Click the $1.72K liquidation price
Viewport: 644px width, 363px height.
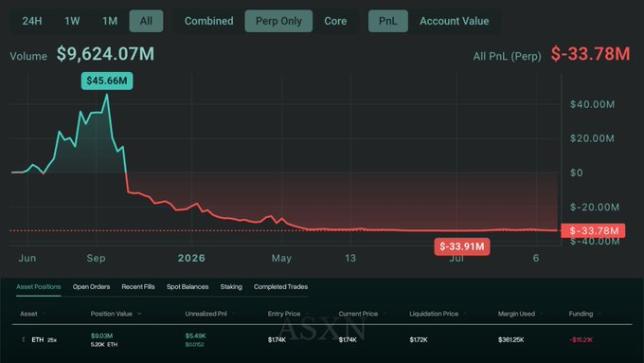click(x=419, y=339)
